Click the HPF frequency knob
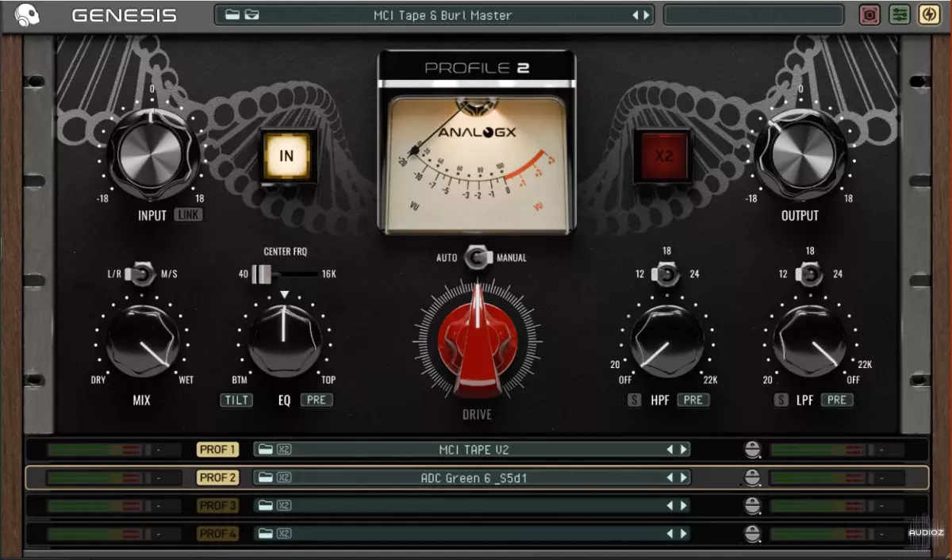Image resolution: width=952 pixels, height=560 pixels. [x=666, y=341]
